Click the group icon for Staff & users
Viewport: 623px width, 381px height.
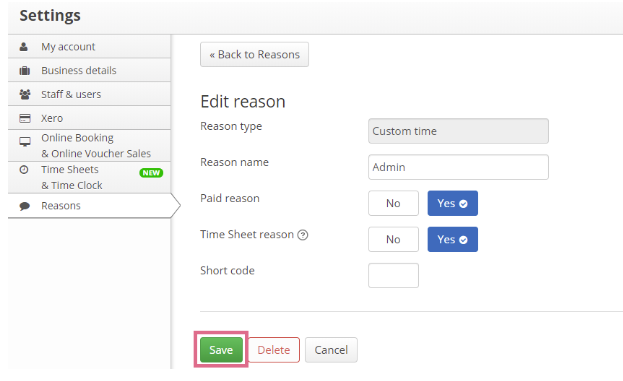pyautogui.click(x=25, y=95)
